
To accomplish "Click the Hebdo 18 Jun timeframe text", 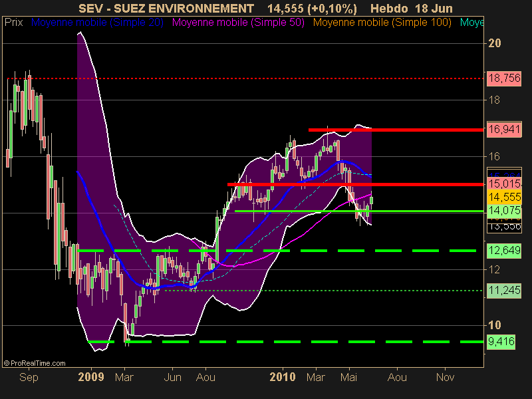I will [412, 8].
